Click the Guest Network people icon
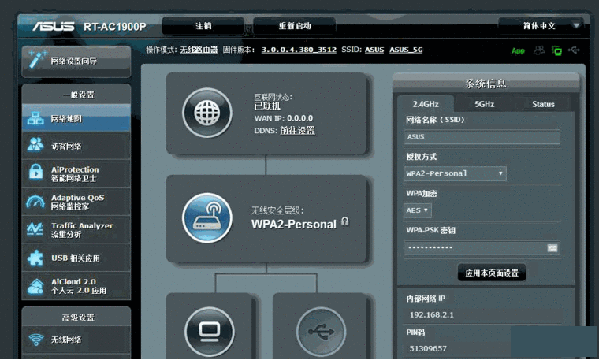 point(35,145)
